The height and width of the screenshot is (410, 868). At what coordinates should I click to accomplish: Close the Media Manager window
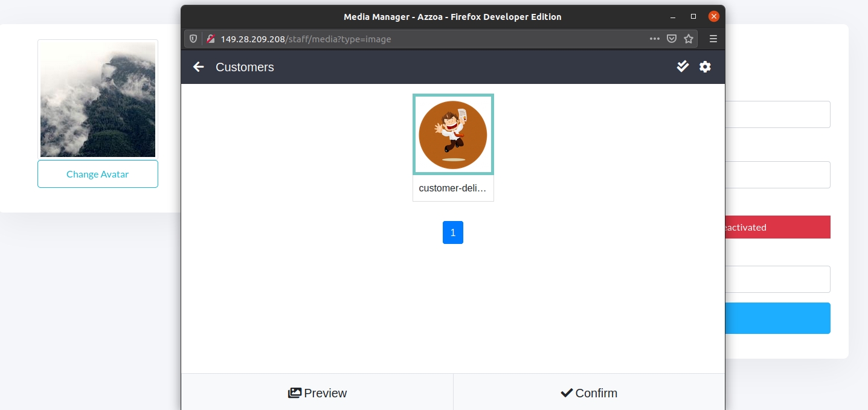pyautogui.click(x=714, y=16)
